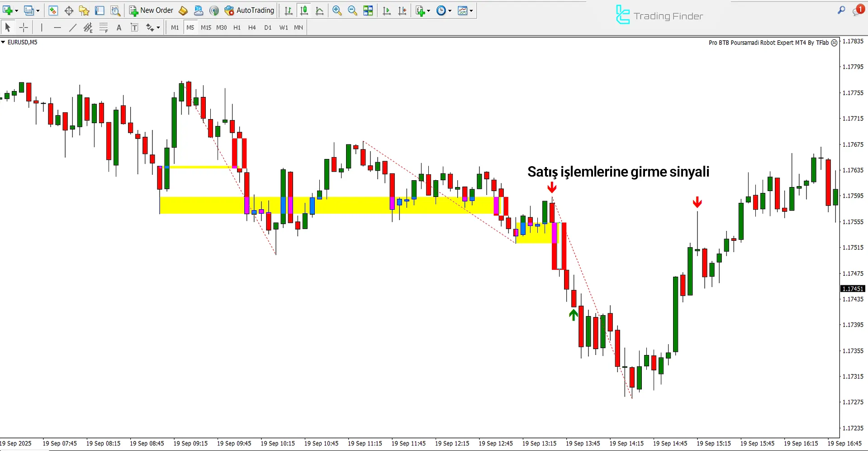This screenshot has height=451, width=868.
Task: Select the Fibonacci Retracement tool
Action: click(104, 28)
